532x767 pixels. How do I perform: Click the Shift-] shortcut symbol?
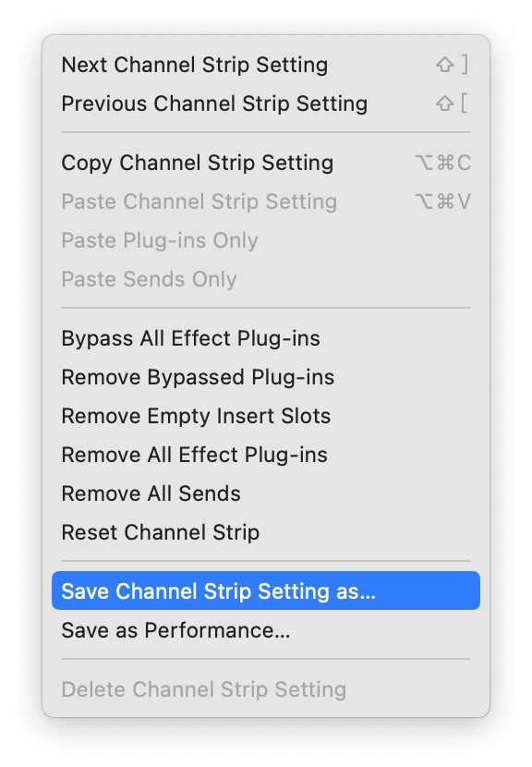tap(453, 65)
